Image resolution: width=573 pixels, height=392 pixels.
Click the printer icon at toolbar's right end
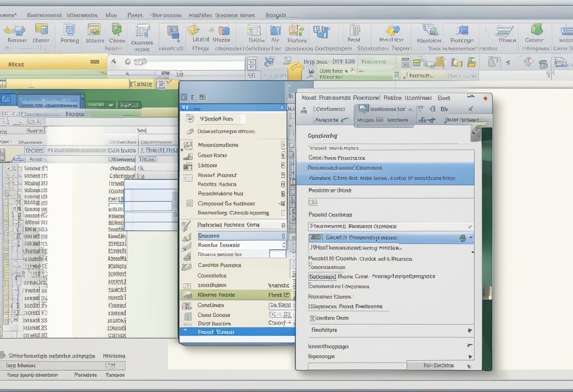(x=560, y=62)
